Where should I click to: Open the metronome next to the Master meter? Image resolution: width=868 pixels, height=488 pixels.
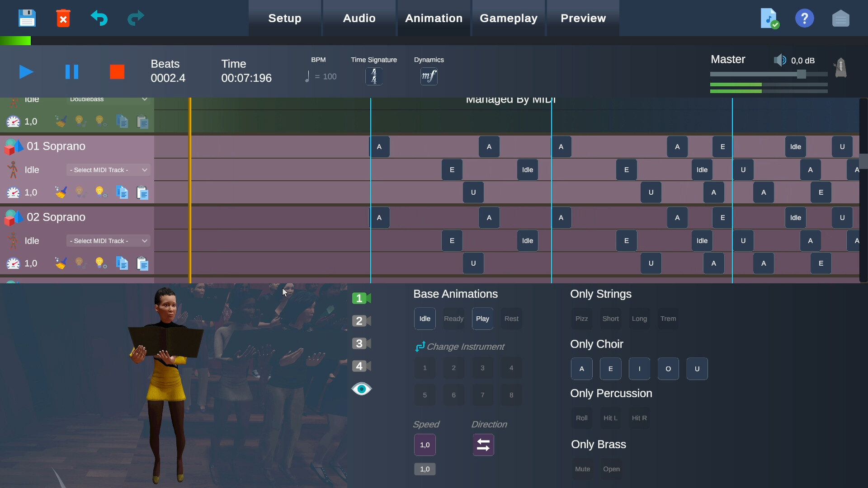[x=840, y=68]
